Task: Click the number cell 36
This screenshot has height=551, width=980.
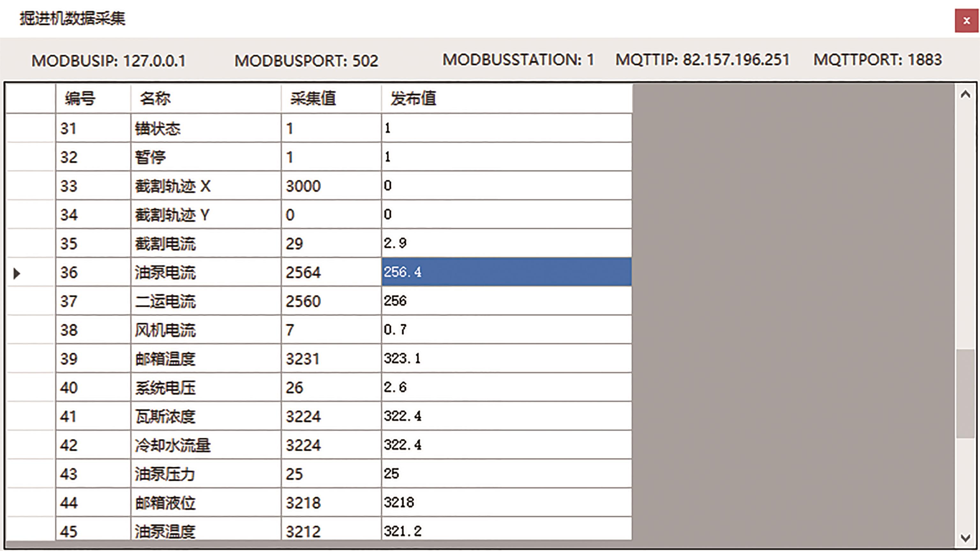Action: click(93, 272)
